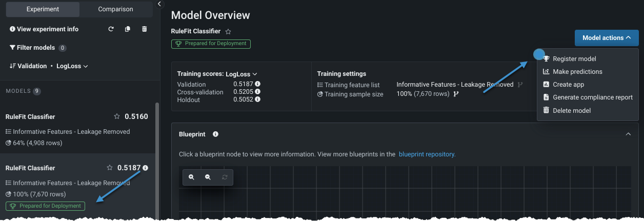Star the 0.5187 RuleFit Classifier model
This screenshot has height=221, width=644.
[x=109, y=168]
